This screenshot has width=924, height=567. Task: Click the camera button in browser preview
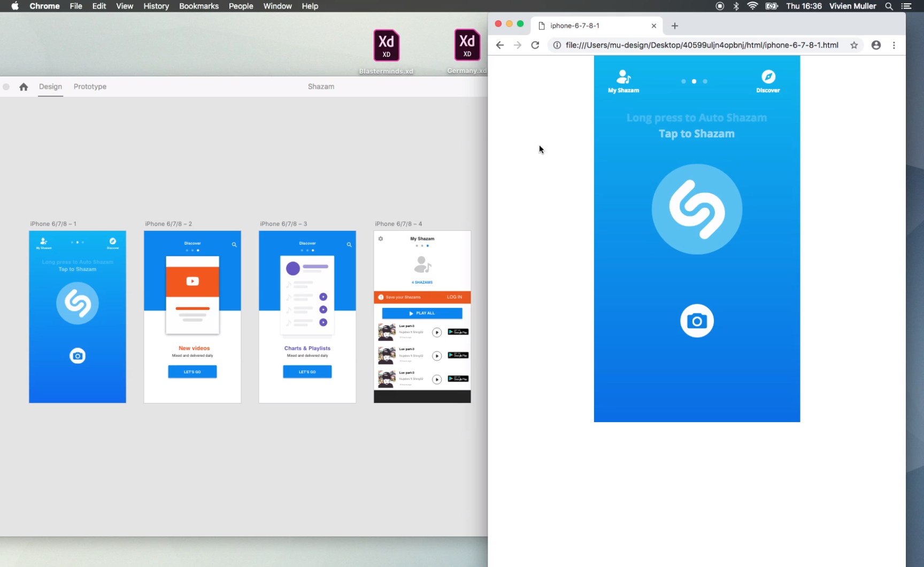coord(697,321)
